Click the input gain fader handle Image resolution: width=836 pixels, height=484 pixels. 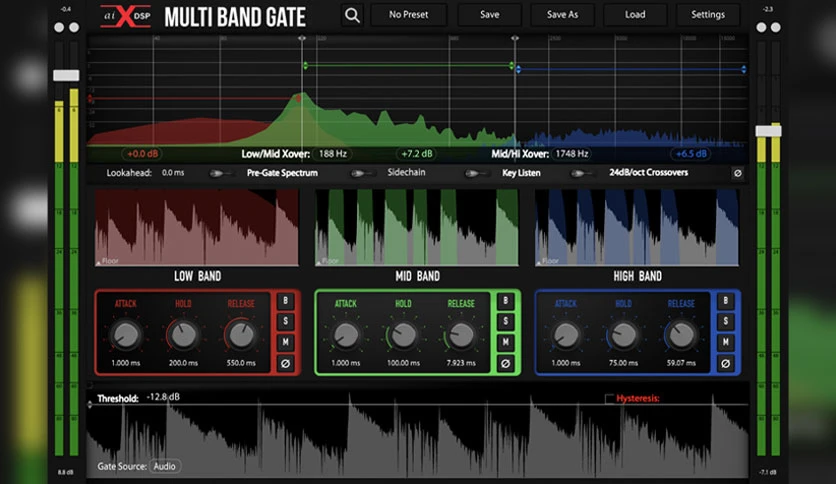66,76
